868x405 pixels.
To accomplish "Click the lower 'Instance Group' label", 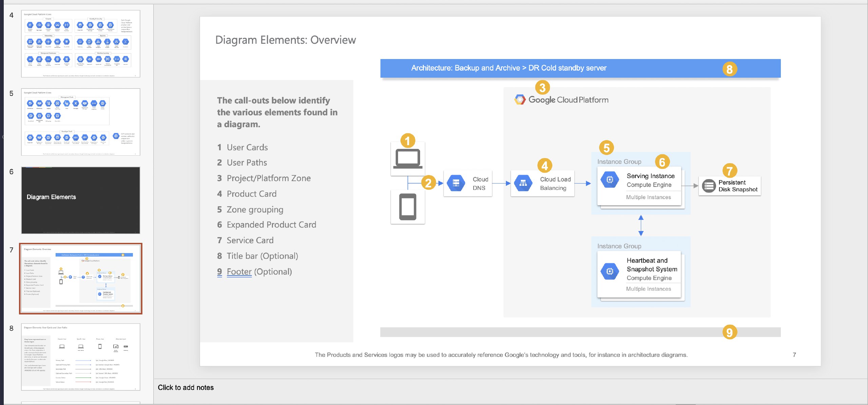I will click(x=619, y=246).
